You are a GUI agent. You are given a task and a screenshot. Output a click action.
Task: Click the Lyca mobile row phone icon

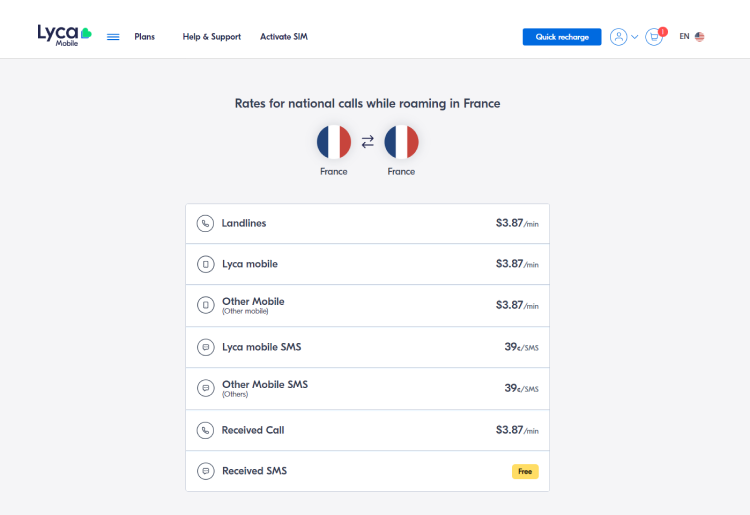tap(205, 264)
